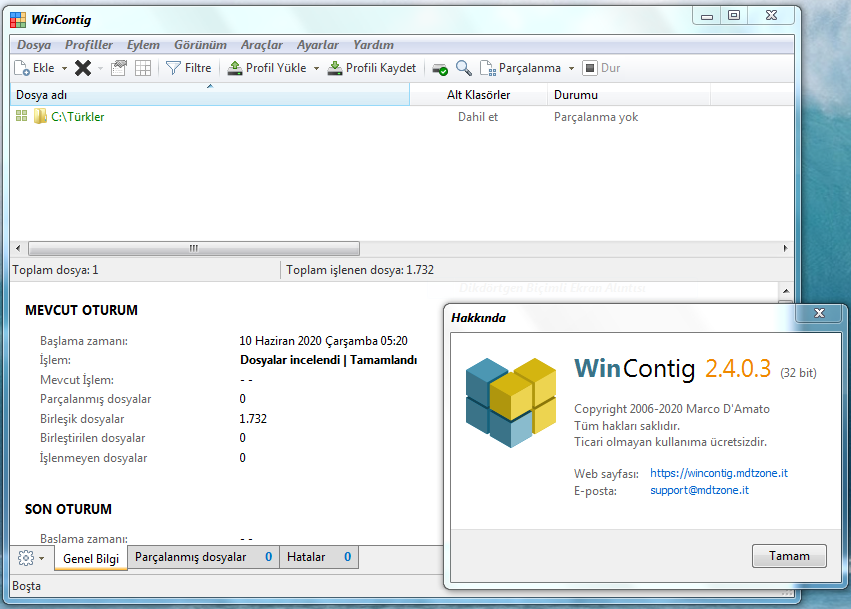Open the Profiller menu
This screenshot has width=851, height=609.
[89, 45]
